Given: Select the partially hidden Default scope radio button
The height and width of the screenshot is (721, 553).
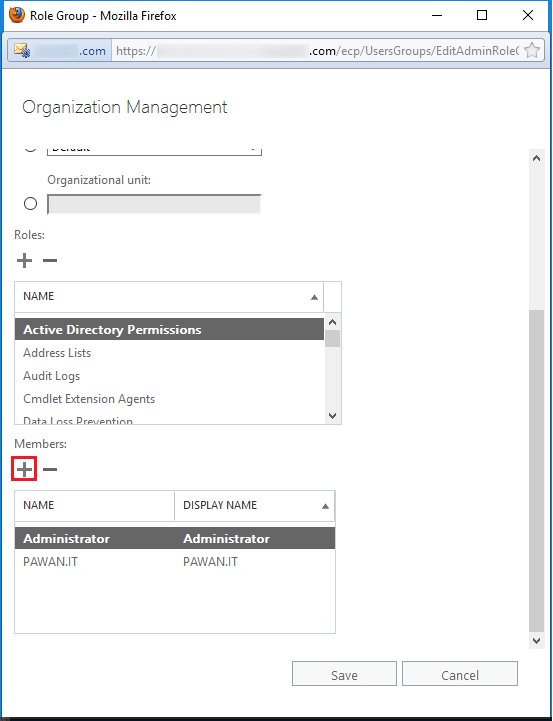Looking at the screenshot, I should [30, 148].
